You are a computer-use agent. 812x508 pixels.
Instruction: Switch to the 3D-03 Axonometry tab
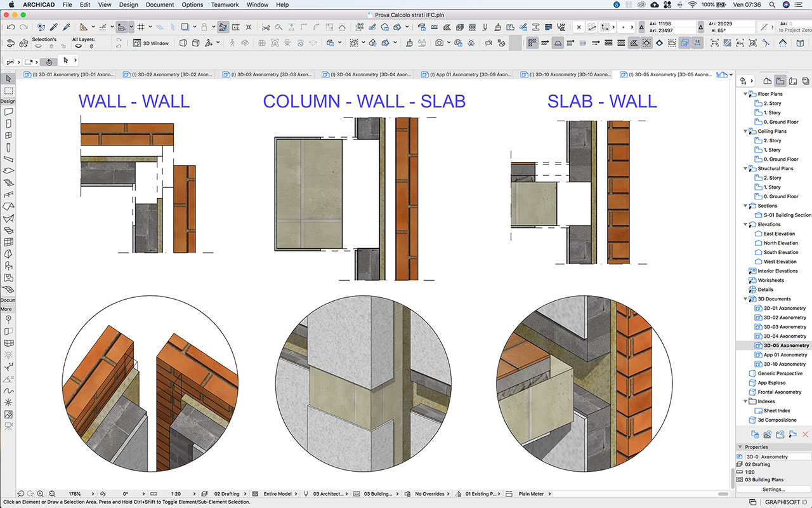pyautogui.click(x=266, y=74)
